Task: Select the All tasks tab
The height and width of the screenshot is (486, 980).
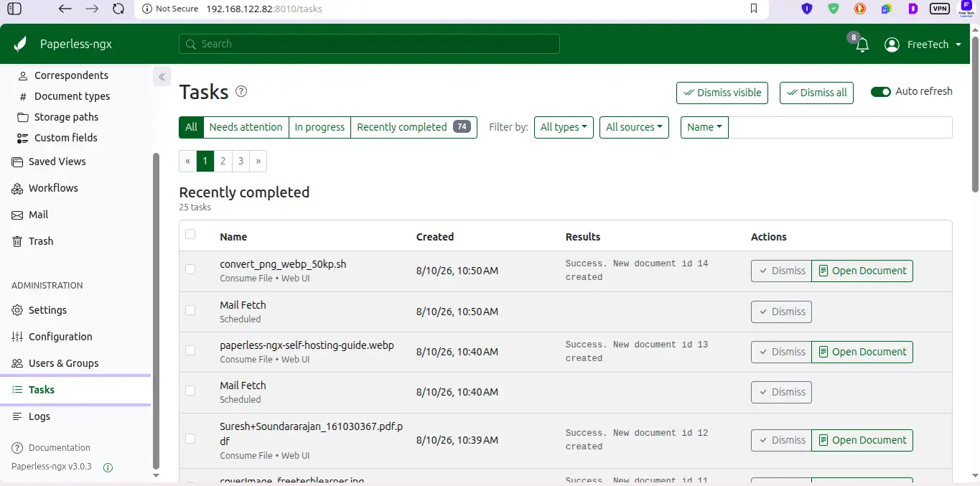Action: coord(191,127)
